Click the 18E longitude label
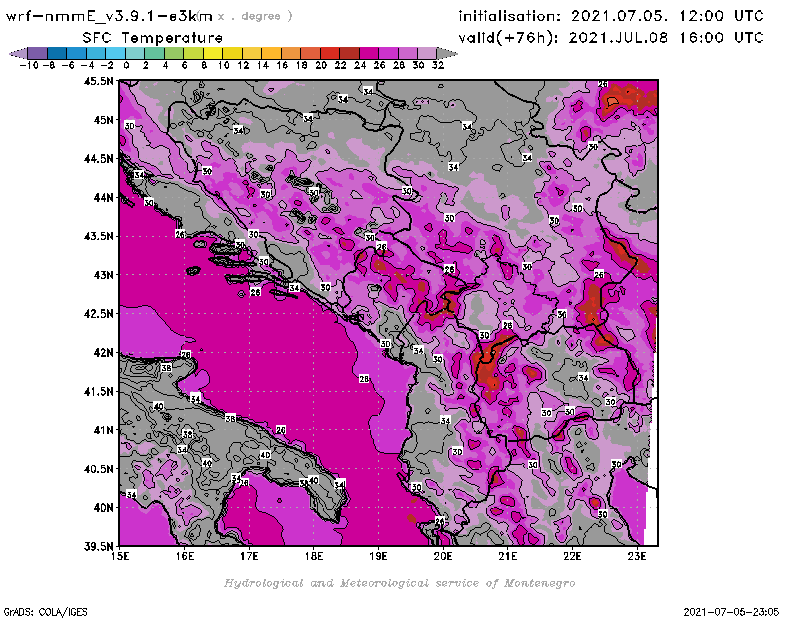 [x=314, y=556]
